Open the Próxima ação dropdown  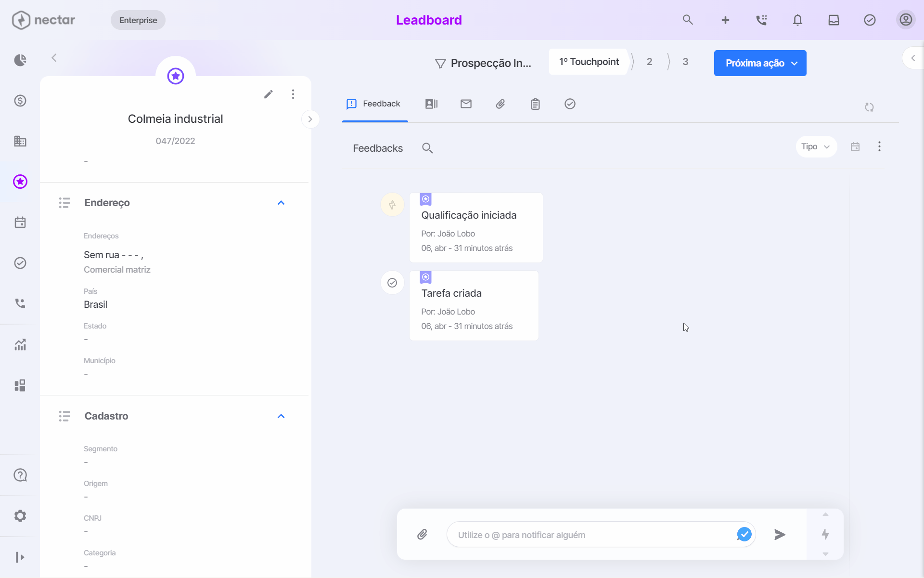pyautogui.click(x=760, y=63)
